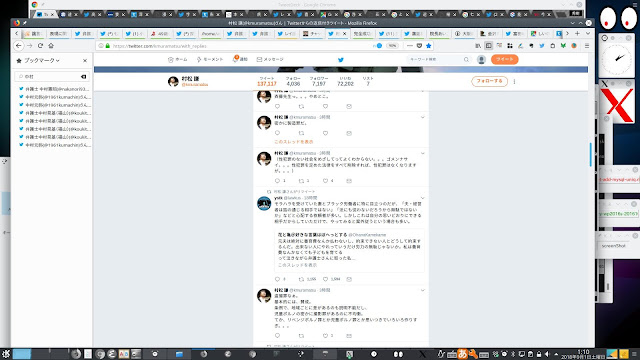Show tabs further right with the tab-strip arrow
The height and width of the screenshot is (360, 640).
click(x=567, y=33)
